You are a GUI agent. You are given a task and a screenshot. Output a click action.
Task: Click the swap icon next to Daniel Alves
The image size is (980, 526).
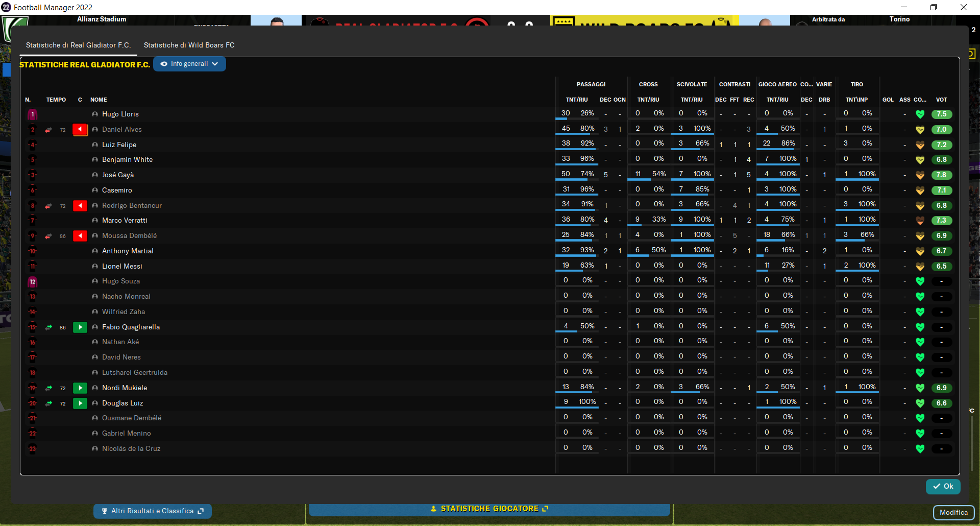48,130
